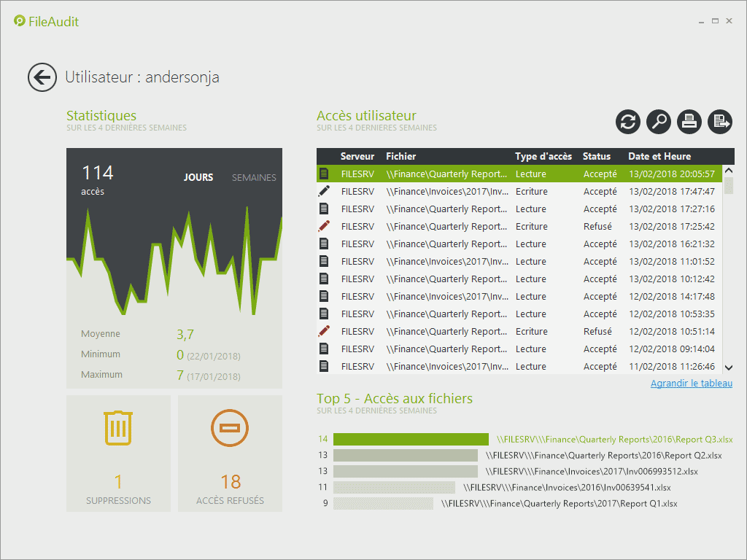Select the gray bar for Report Q2.xlsx
Viewport: 747px width, 560px height.
pos(406,455)
